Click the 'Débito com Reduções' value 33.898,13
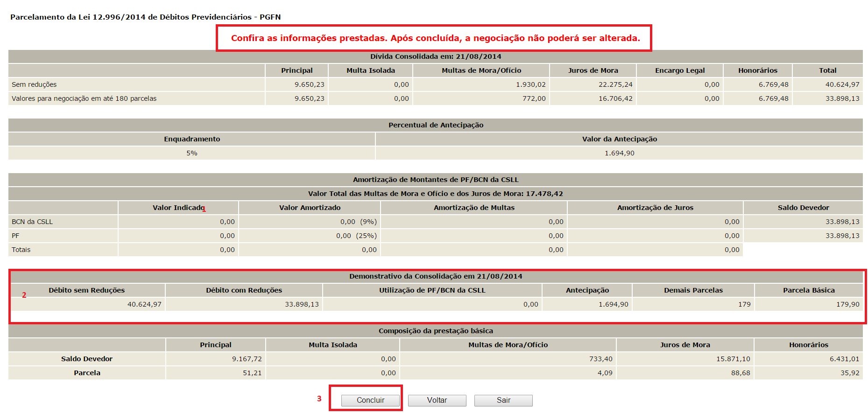 click(302, 304)
